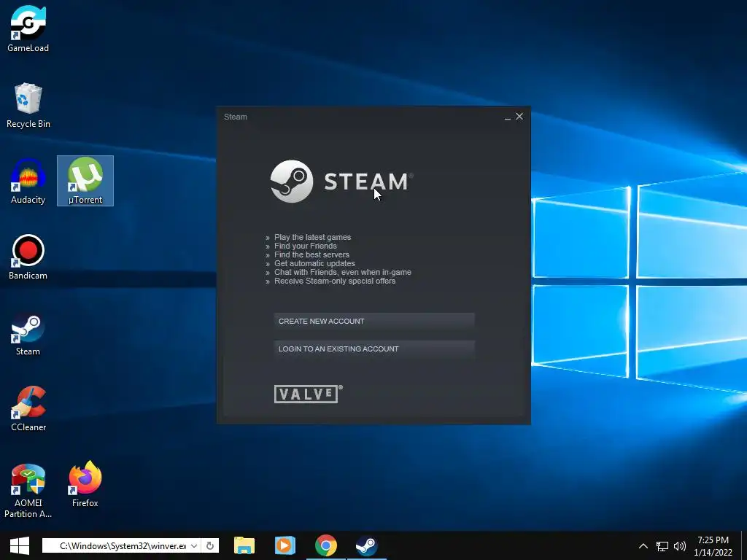Open the GameLoad desktop shortcut

point(28,29)
